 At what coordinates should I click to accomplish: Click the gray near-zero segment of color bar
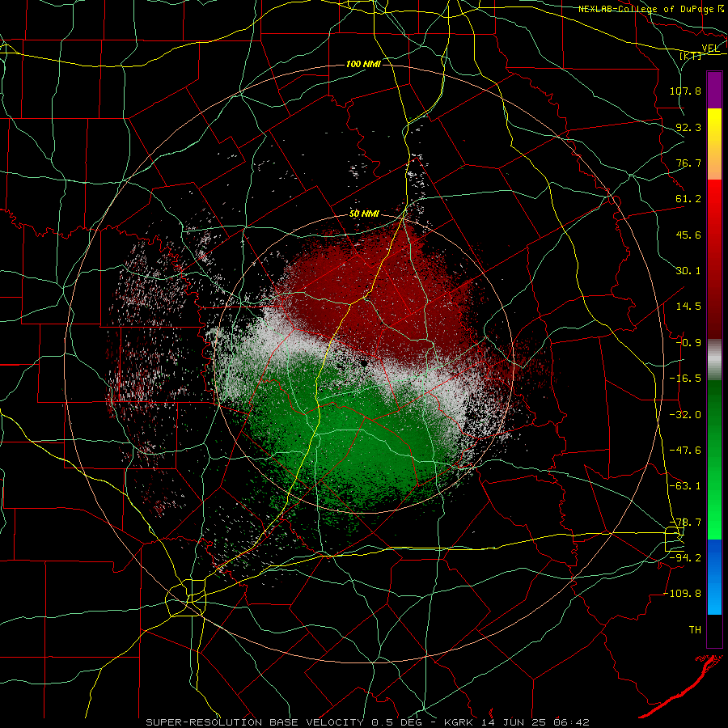pyautogui.click(x=714, y=360)
